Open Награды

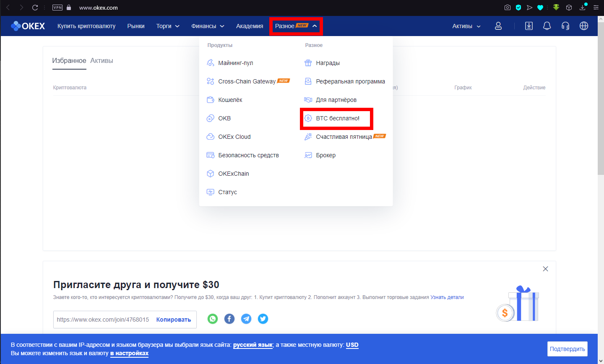(x=322, y=63)
